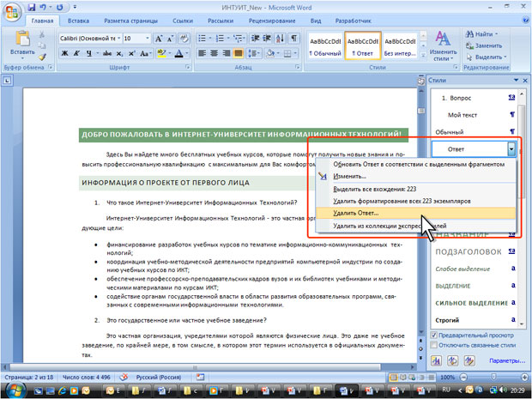The width and height of the screenshot is (532, 399).
Task: Check Отключить связанные стили checkbox
Action: (433, 345)
